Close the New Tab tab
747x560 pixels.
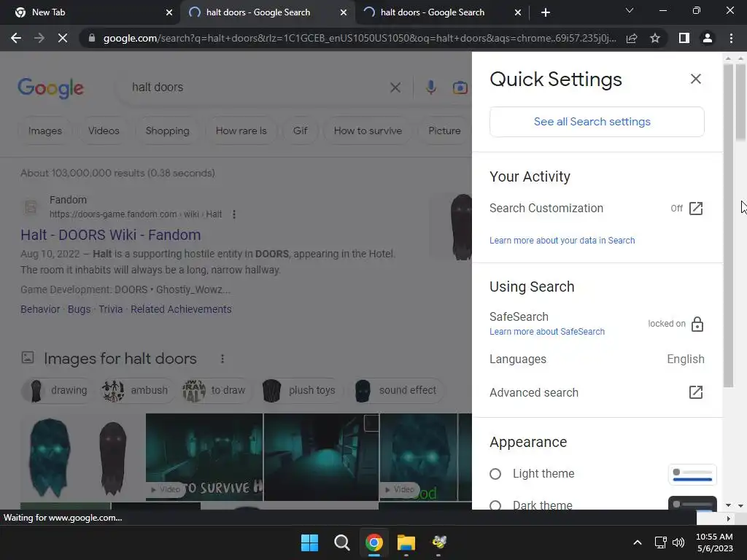(169, 12)
